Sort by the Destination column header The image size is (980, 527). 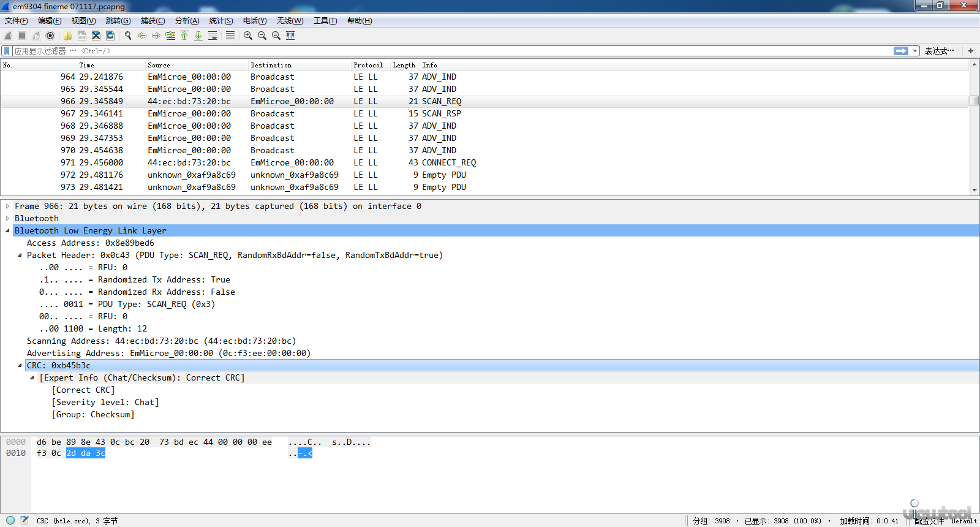coord(299,65)
